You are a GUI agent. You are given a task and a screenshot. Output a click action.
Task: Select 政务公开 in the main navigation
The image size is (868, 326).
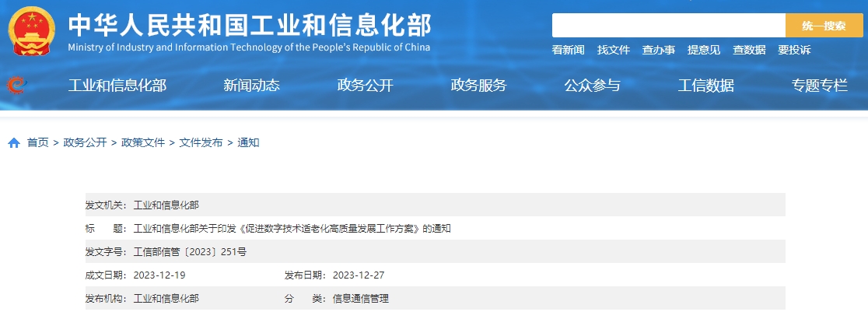click(365, 86)
